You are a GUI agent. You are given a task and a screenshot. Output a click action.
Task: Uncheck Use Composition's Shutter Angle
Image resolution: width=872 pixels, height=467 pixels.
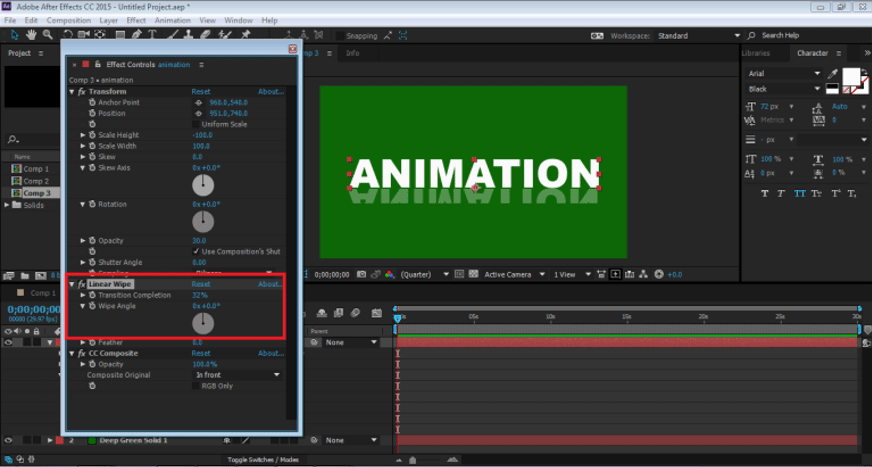pyautogui.click(x=196, y=251)
